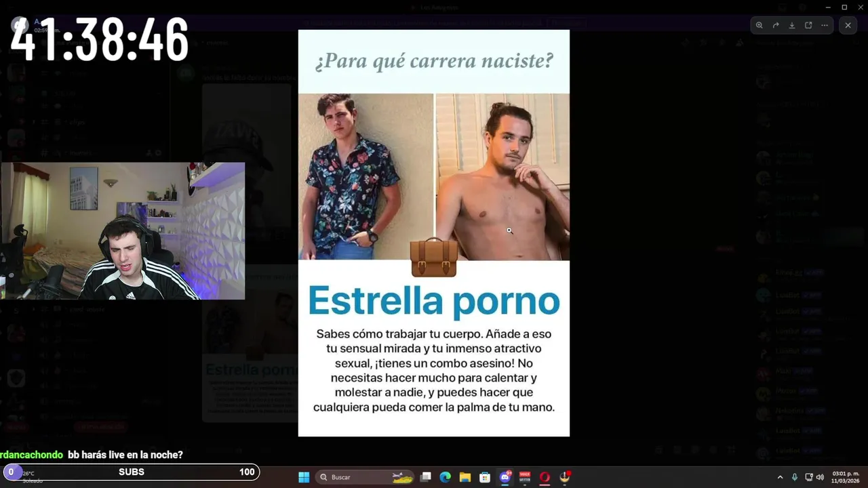The height and width of the screenshot is (488, 868).
Task: Open Task View on the taskbar
Action: tap(425, 477)
